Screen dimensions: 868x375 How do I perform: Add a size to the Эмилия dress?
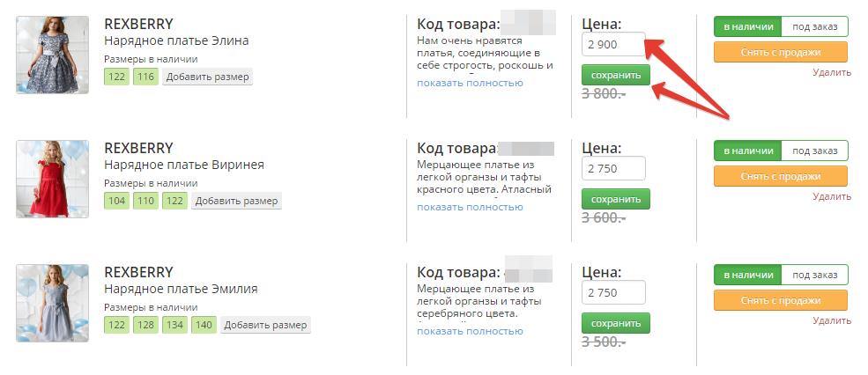coord(266,325)
